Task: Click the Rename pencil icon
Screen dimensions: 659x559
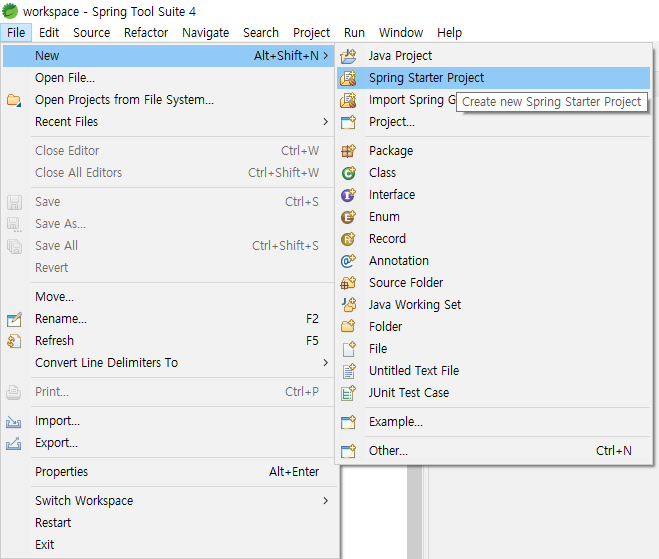Action: (14, 319)
